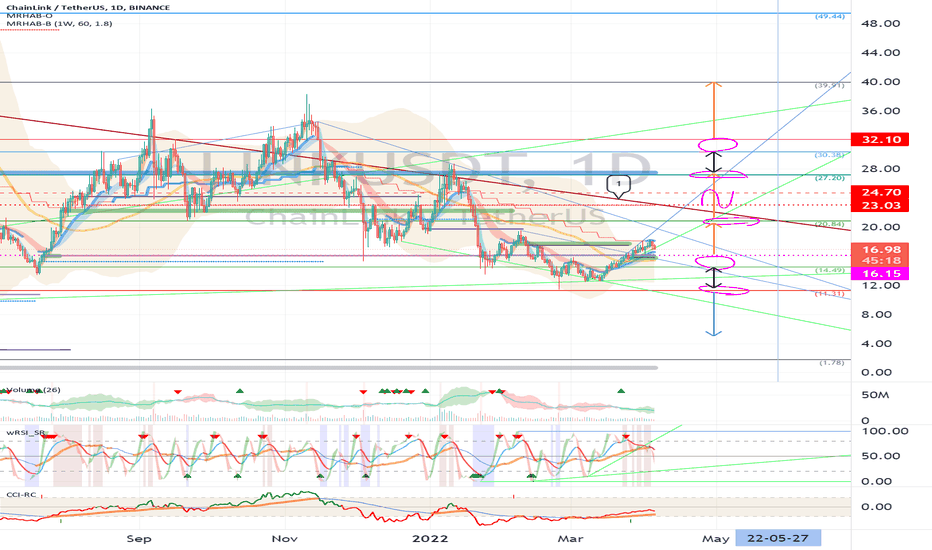Click the red 23.03 price label
Screen dimensions: 932x550
(880, 206)
